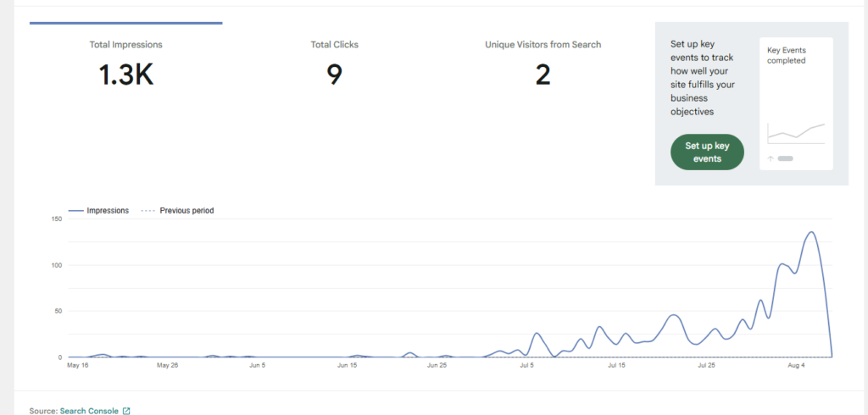This screenshot has width=868, height=415.
Task: Click the unique visitors value 2
Action: tap(543, 75)
